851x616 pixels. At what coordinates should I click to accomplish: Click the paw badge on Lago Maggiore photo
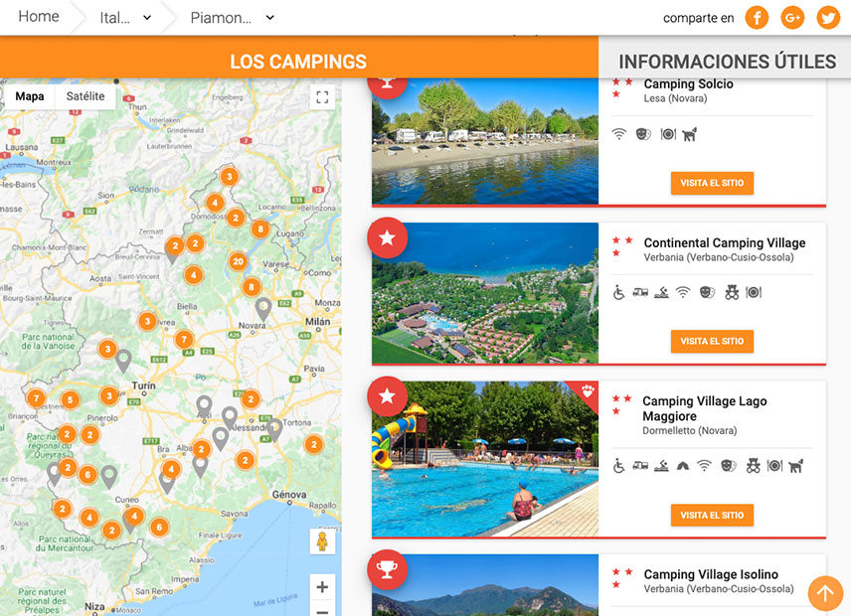pos(588,390)
